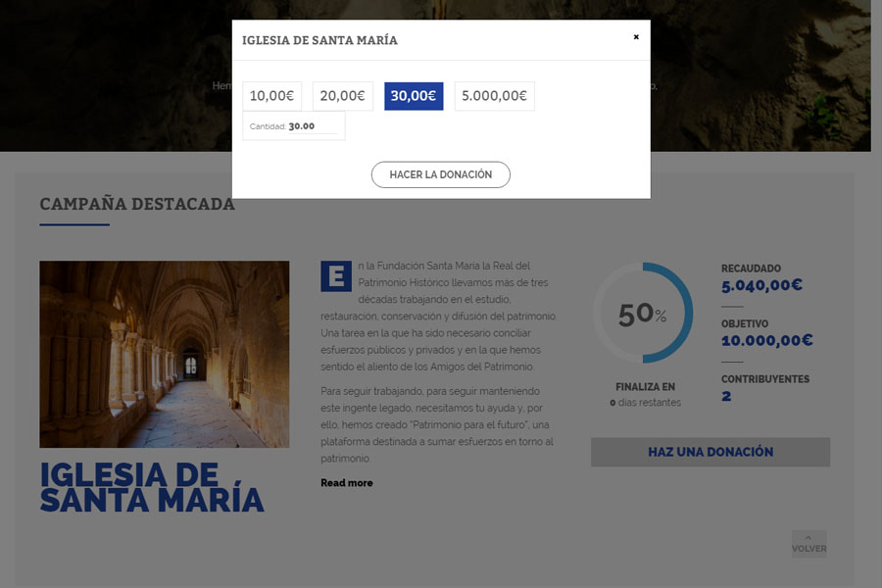Click the Finaliza en días restantes label

[645, 394]
